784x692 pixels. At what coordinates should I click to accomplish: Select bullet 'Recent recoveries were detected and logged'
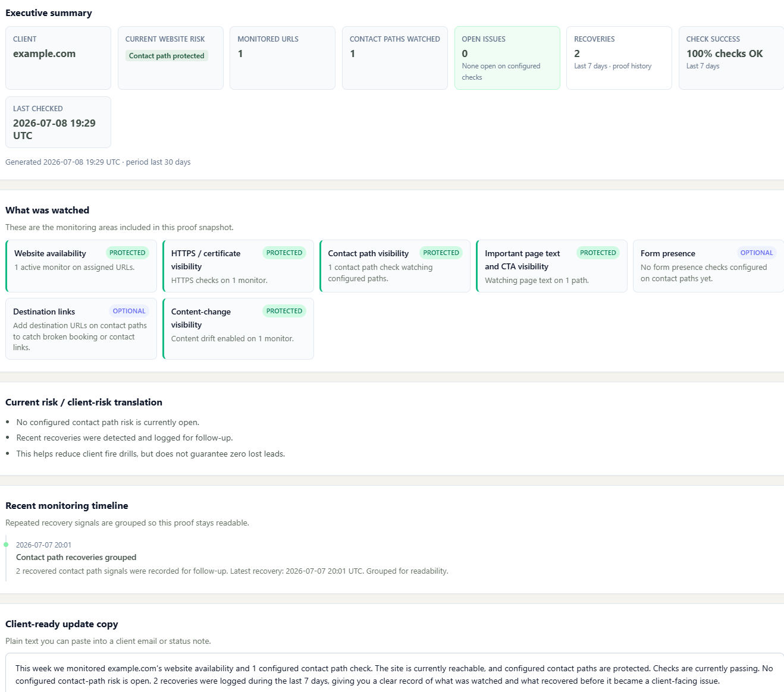pyautogui.click(x=124, y=438)
